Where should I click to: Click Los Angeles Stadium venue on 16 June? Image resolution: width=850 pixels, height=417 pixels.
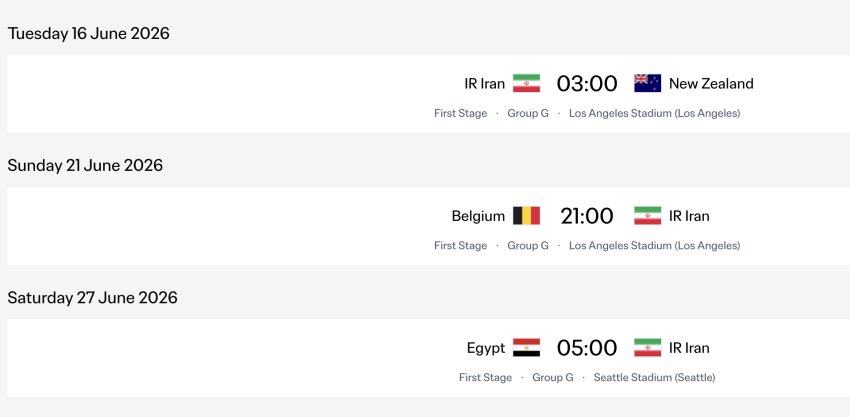click(x=654, y=113)
